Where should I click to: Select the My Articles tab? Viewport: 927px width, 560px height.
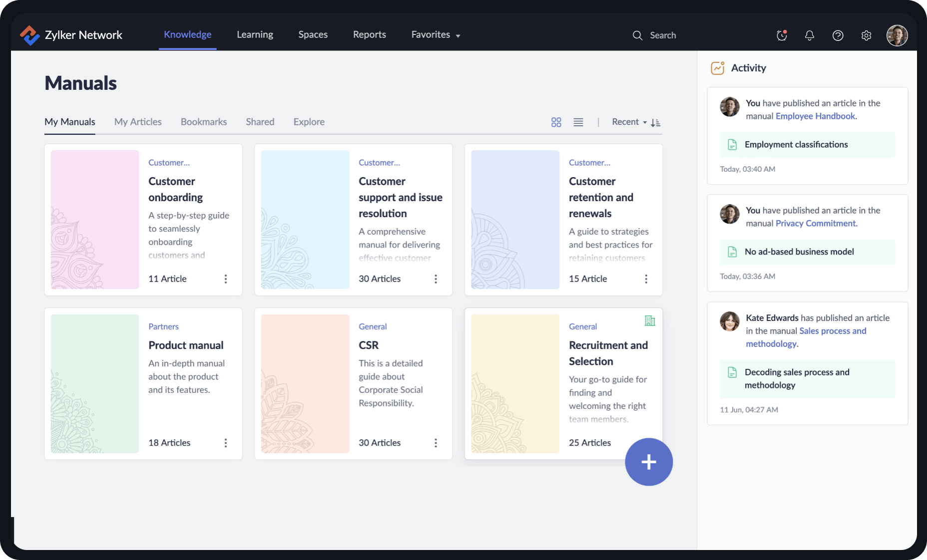(x=138, y=122)
